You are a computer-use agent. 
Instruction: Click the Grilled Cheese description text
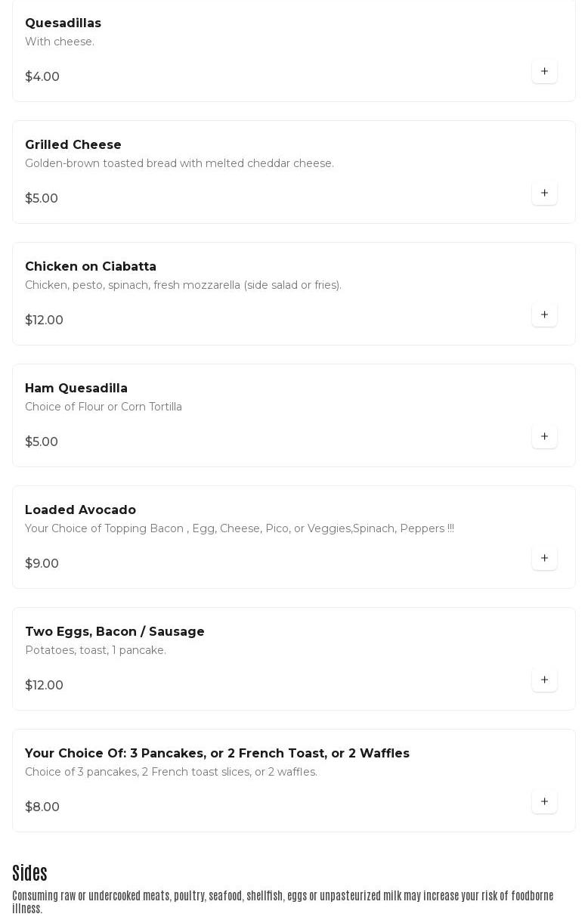click(179, 163)
